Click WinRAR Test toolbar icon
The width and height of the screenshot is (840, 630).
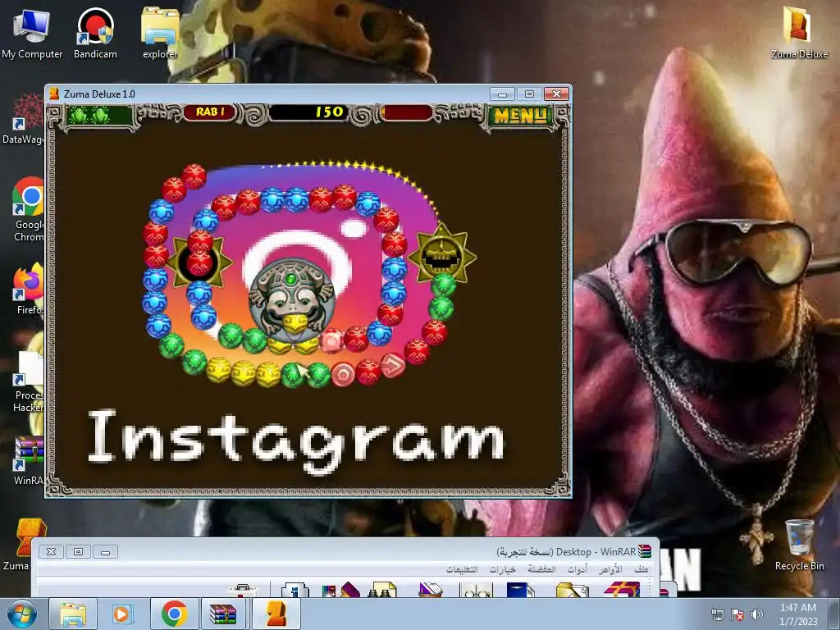(x=521, y=589)
